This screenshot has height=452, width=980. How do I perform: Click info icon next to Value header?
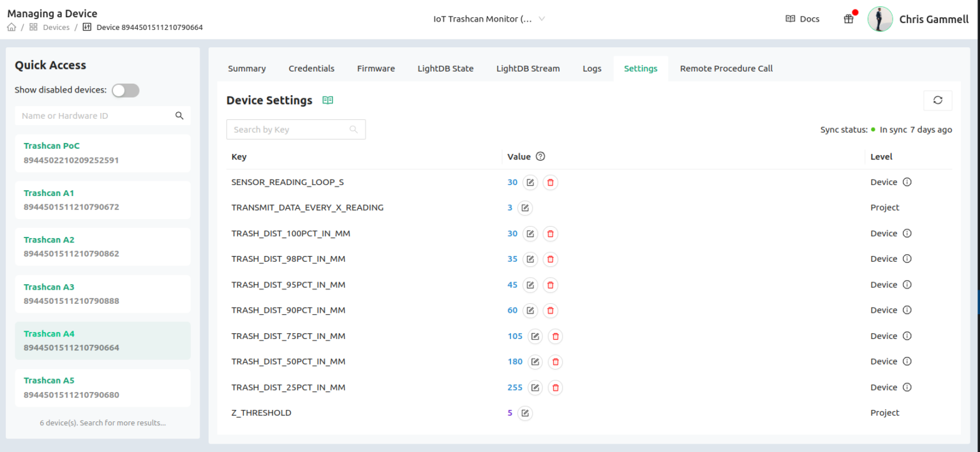[540, 156]
